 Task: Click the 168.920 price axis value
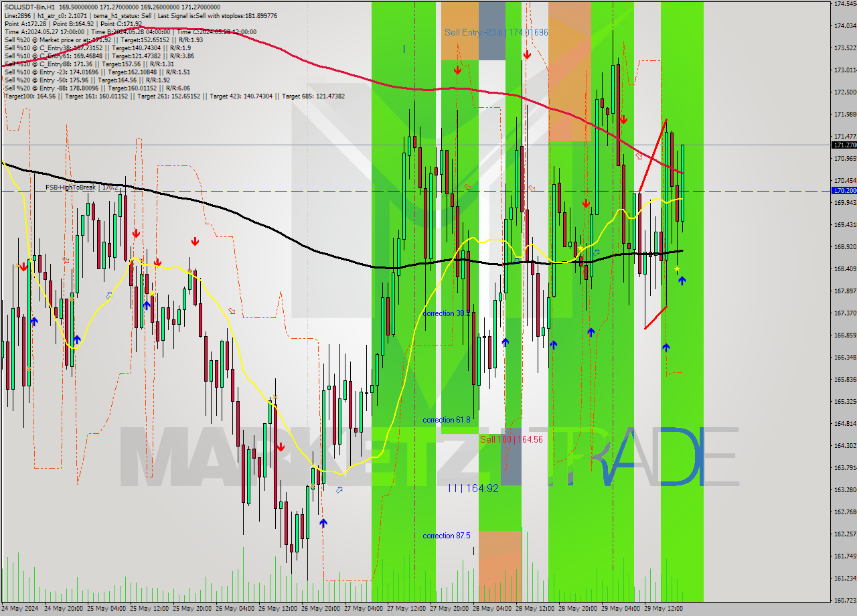coord(844,247)
